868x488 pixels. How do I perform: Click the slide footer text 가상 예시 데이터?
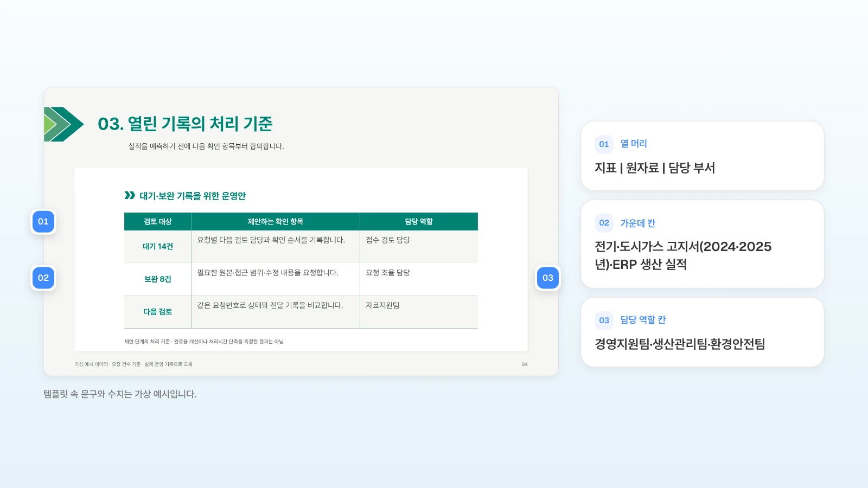[133, 364]
